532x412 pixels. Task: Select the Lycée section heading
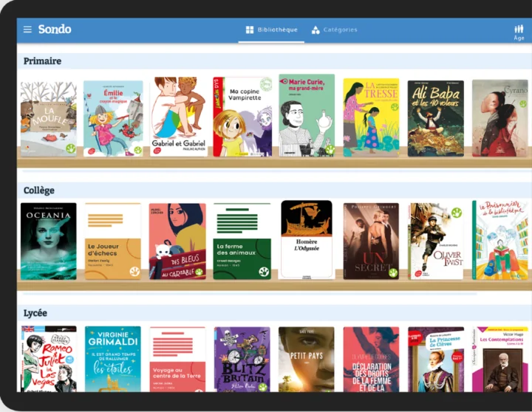[35, 313]
